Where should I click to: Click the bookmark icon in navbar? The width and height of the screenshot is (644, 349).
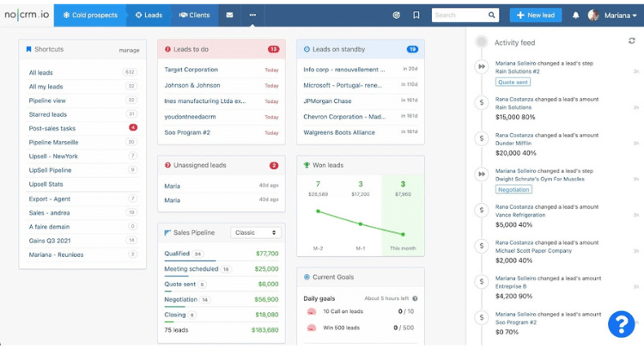[416, 15]
